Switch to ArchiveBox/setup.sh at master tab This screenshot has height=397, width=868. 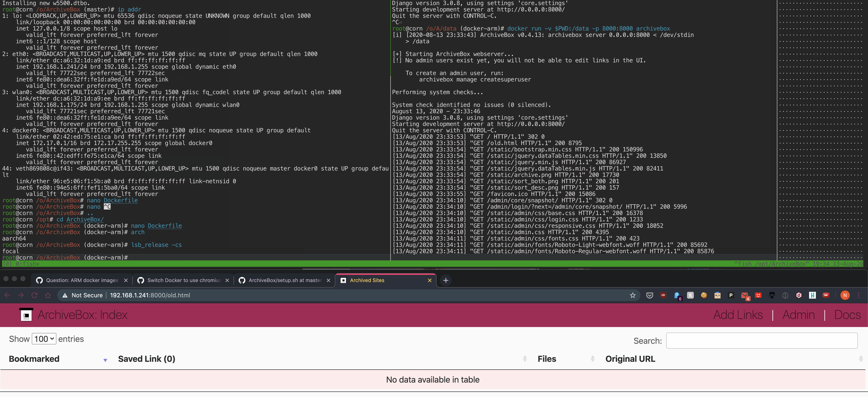click(x=285, y=280)
